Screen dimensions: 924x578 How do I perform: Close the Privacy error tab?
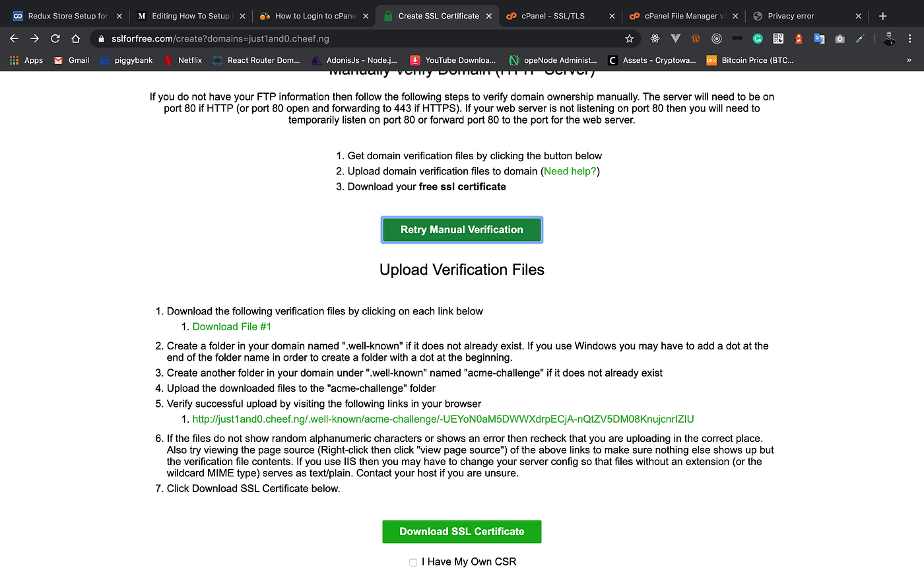coord(858,16)
